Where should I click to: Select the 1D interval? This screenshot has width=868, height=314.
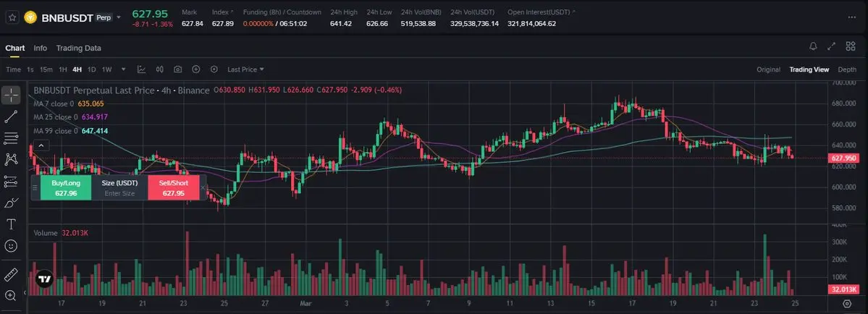(x=92, y=69)
